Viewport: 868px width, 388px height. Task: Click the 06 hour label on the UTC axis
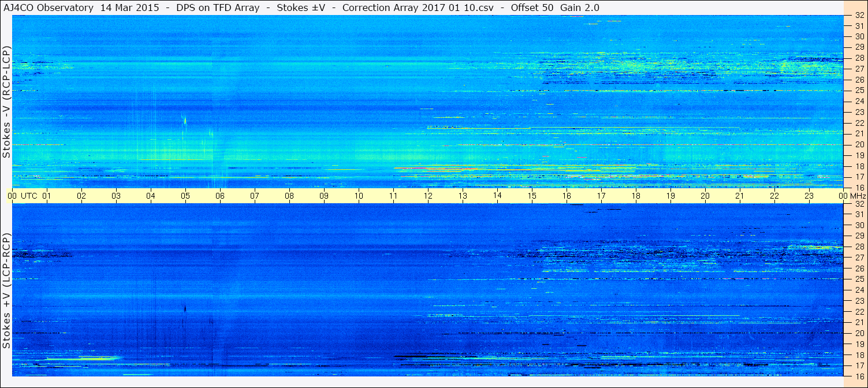220,196
